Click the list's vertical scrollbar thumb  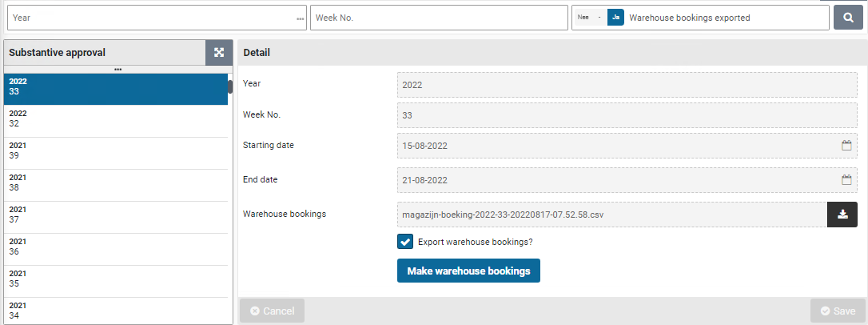click(230, 86)
